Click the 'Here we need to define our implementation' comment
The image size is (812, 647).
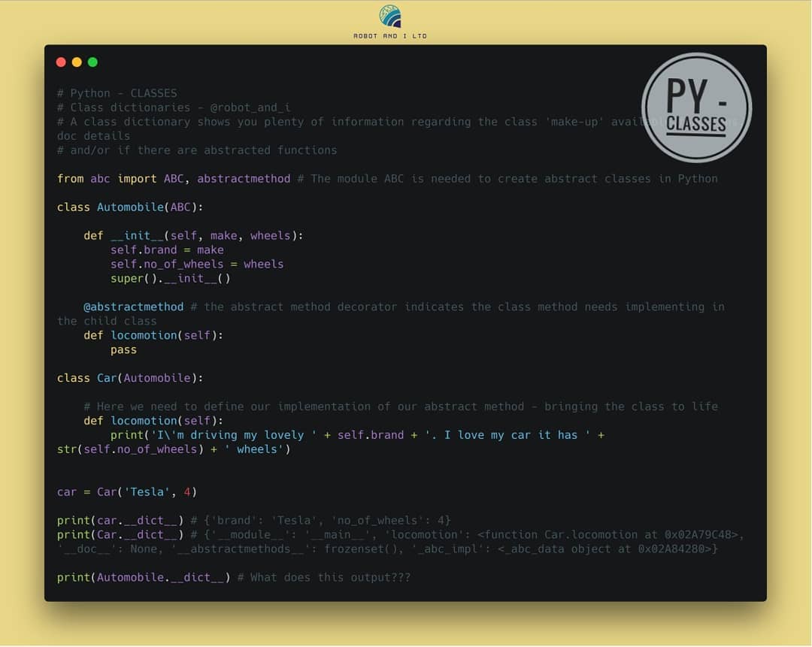pyautogui.click(x=401, y=407)
